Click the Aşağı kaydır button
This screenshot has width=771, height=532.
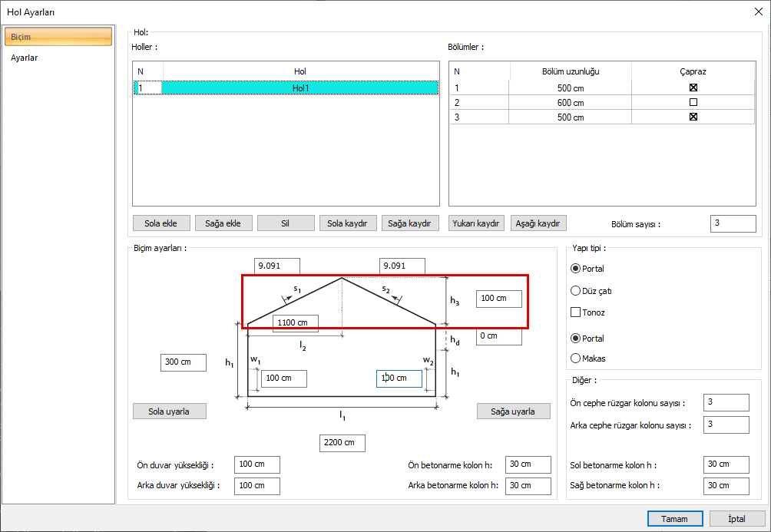538,223
